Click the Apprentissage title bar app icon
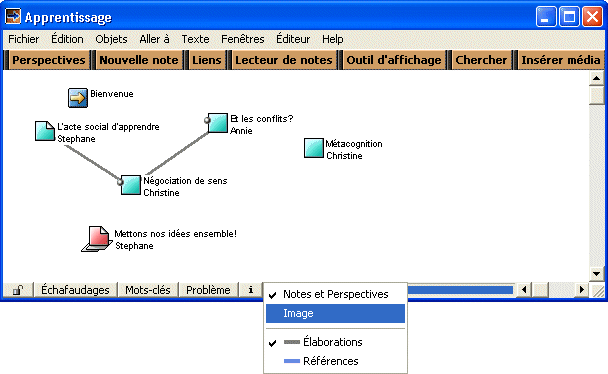The height and width of the screenshot is (374, 608). 13,16
